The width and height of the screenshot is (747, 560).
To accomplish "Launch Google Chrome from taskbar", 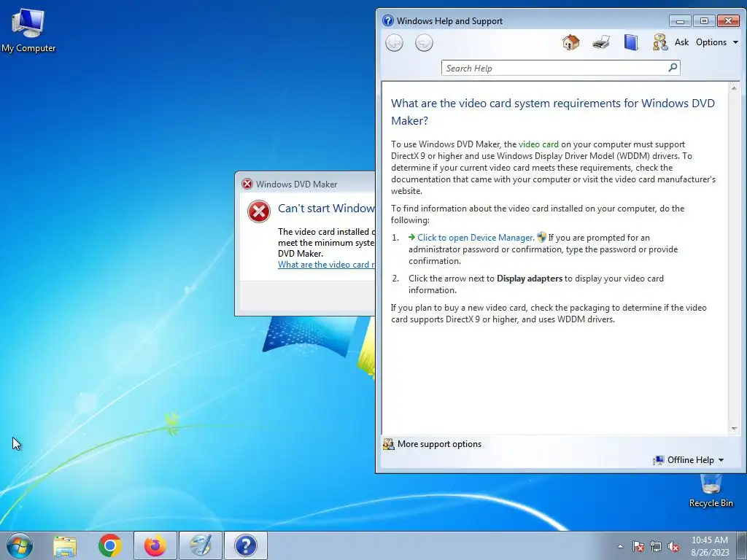I will pos(109,545).
